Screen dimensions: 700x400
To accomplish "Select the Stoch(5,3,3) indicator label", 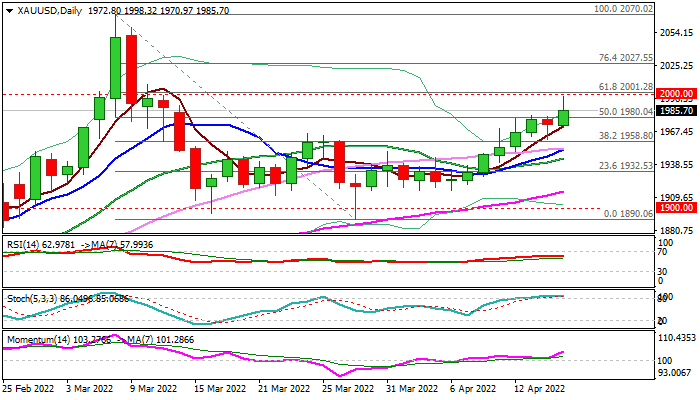I will coord(29,299).
